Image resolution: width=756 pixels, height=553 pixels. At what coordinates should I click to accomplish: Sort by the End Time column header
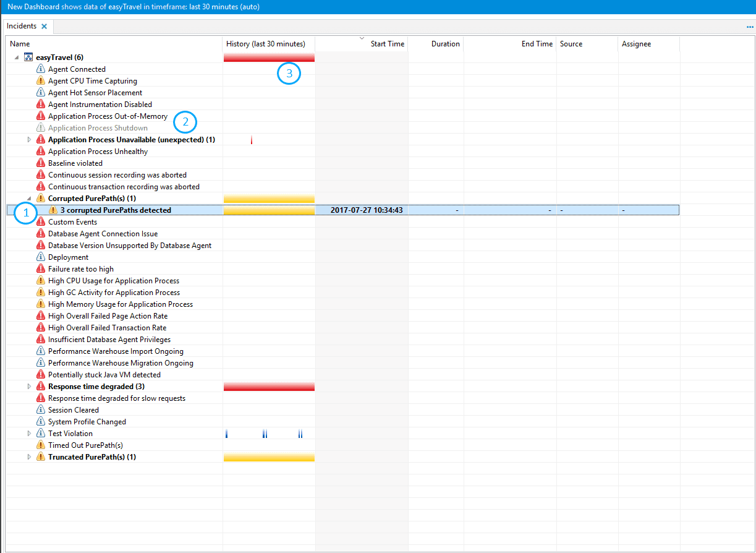(x=510, y=44)
